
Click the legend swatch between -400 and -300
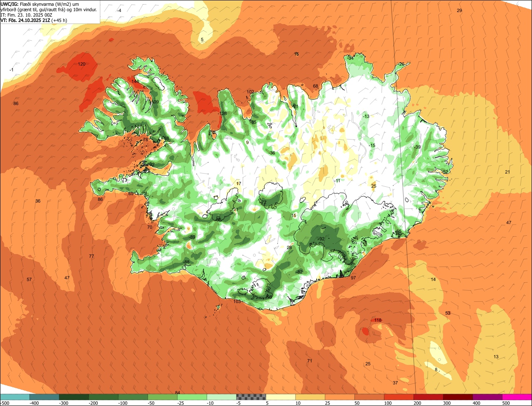pos(44,397)
